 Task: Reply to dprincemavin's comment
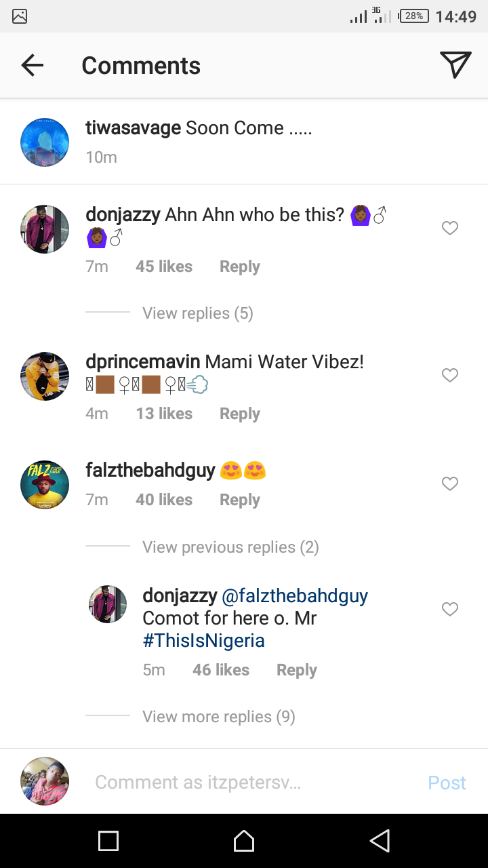click(x=239, y=414)
